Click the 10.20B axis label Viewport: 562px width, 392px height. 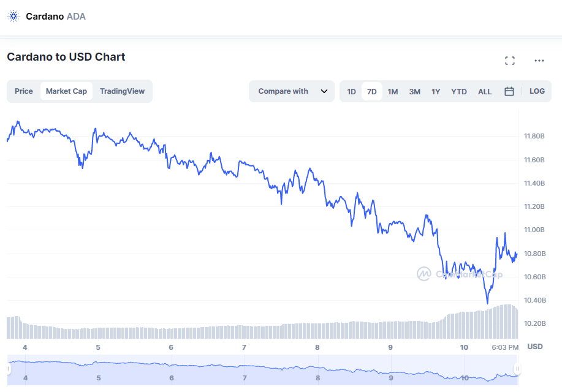click(535, 323)
